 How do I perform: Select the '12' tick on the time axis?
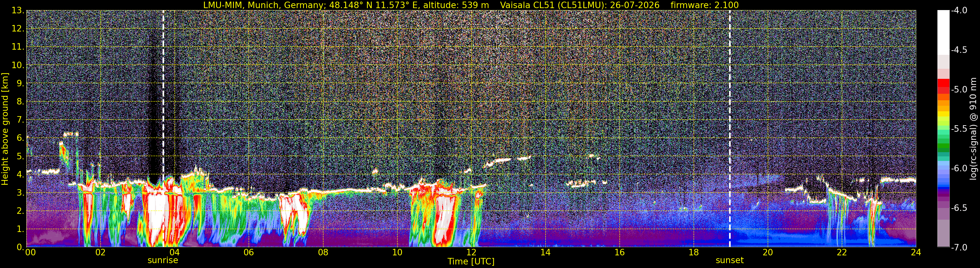click(471, 252)
